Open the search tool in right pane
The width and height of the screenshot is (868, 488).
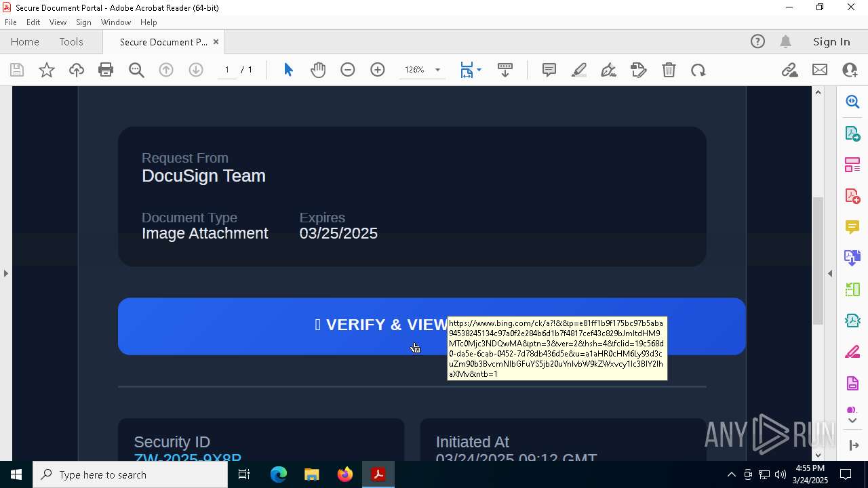tap(852, 102)
